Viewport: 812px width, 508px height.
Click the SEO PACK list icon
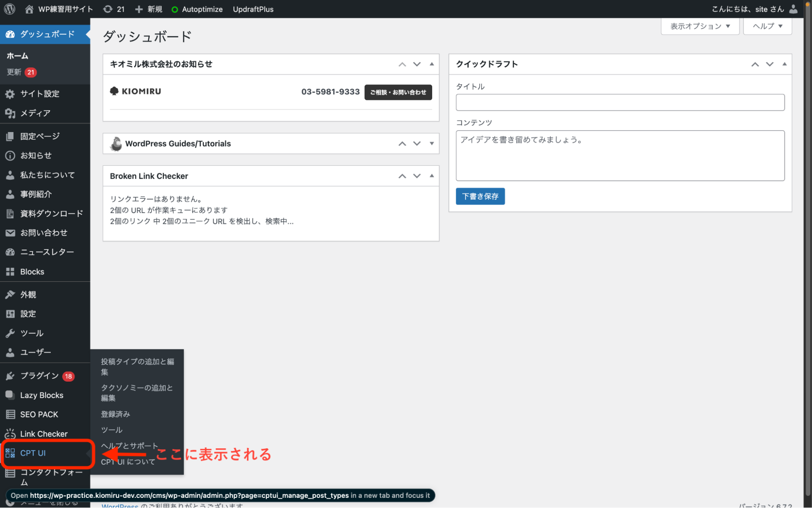(x=10, y=415)
